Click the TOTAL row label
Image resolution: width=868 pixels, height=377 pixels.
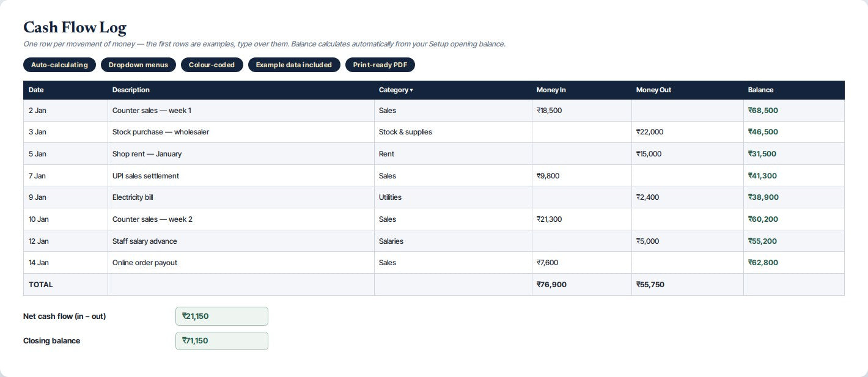41,285
